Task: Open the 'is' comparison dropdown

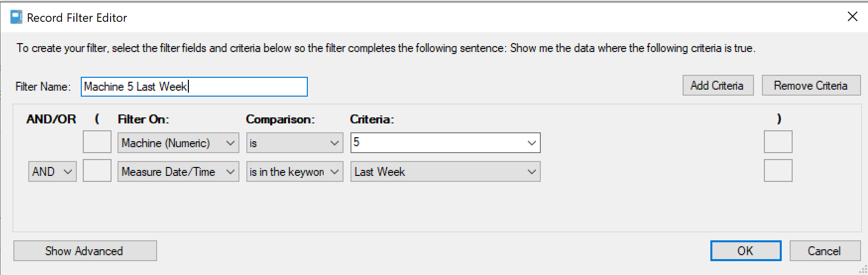Action: coord(294,143)
